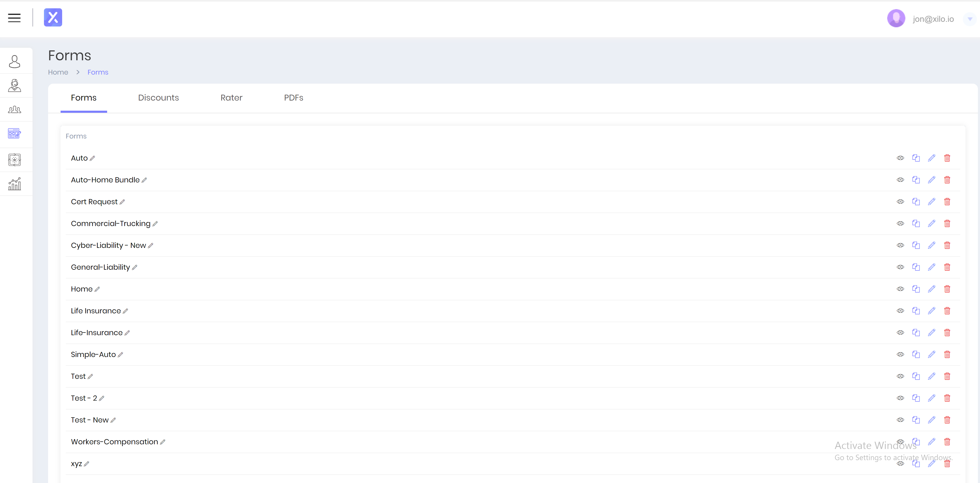Switch to the PDFs tab
980x483 pixels.
(x=294, y=98)
